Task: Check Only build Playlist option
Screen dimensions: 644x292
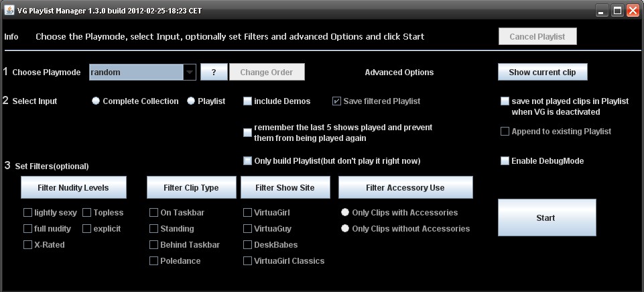Action: click(x=247, y=161)
